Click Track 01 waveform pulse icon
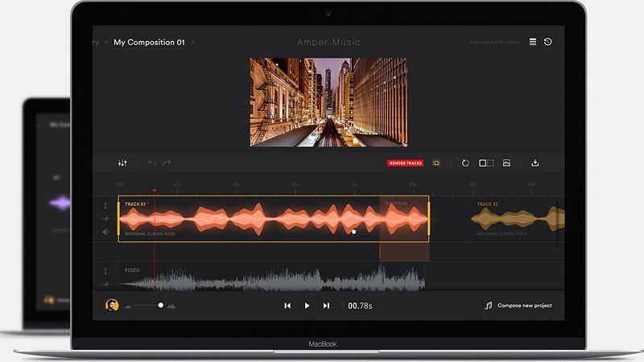 105,219
